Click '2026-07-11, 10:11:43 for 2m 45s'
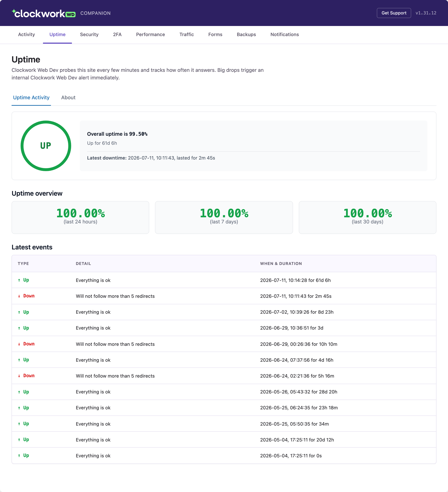The height and width of the screenshot is (492, 448). coord(296,296)
